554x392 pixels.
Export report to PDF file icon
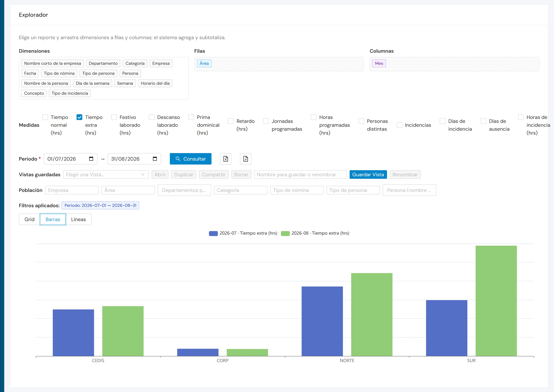click(245, 159)
